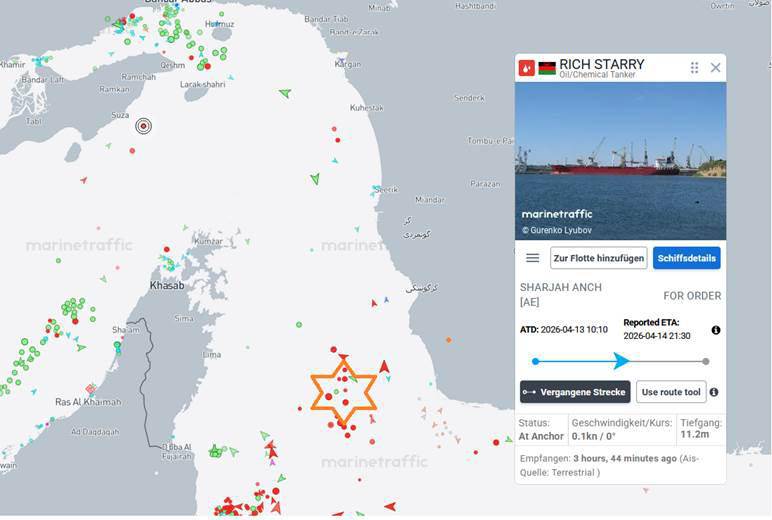Viewport: 772px width, 520px height.
Task: Select the circled target marker near Suza
Action: [143, 126]
